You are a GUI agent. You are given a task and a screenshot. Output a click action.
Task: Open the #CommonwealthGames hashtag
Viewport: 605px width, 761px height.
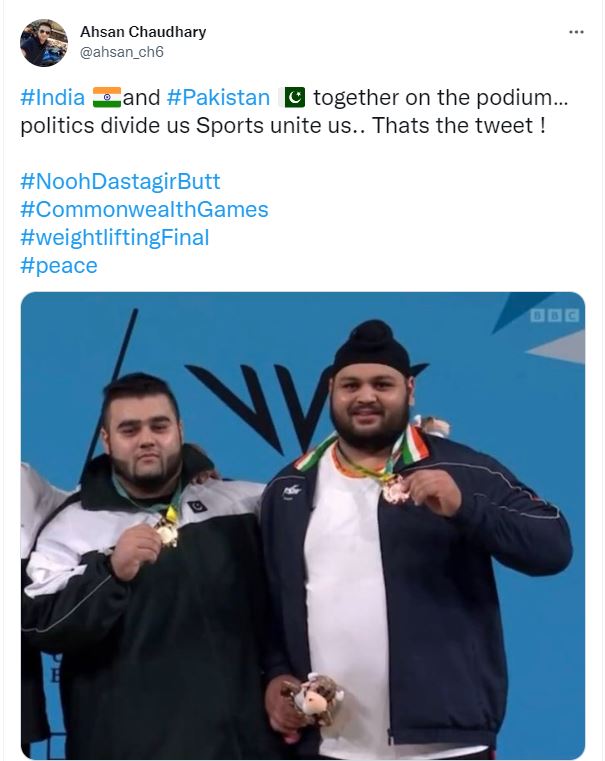144,210
